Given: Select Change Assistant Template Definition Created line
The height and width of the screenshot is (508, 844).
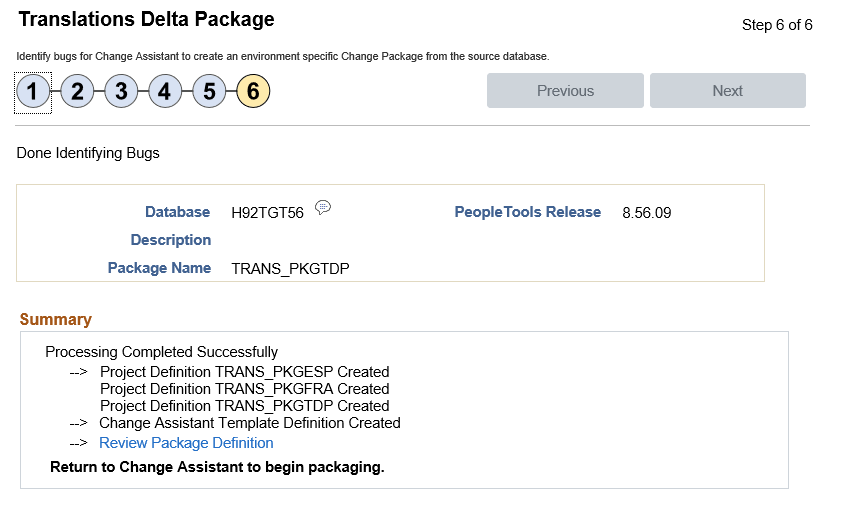Looking at the screenshot, I should tap(250, 423).
